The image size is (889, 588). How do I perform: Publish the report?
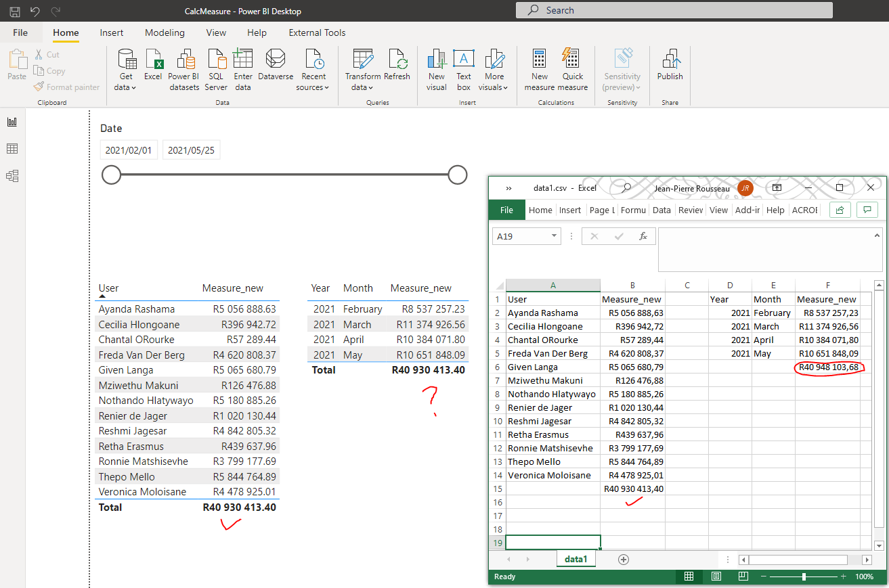(x=670, y=66)
